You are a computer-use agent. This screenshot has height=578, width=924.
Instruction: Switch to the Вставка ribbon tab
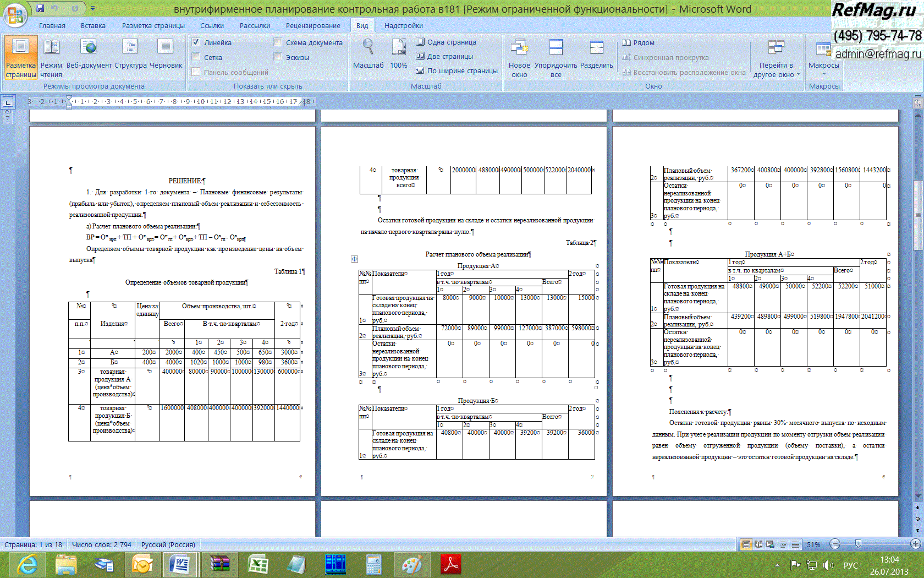(x=93, y=25)
